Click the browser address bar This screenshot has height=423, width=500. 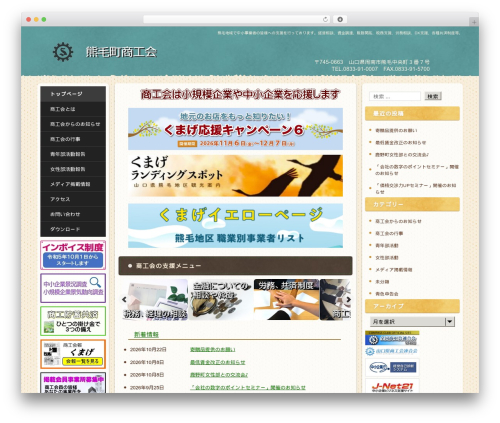tap(237, 20)
